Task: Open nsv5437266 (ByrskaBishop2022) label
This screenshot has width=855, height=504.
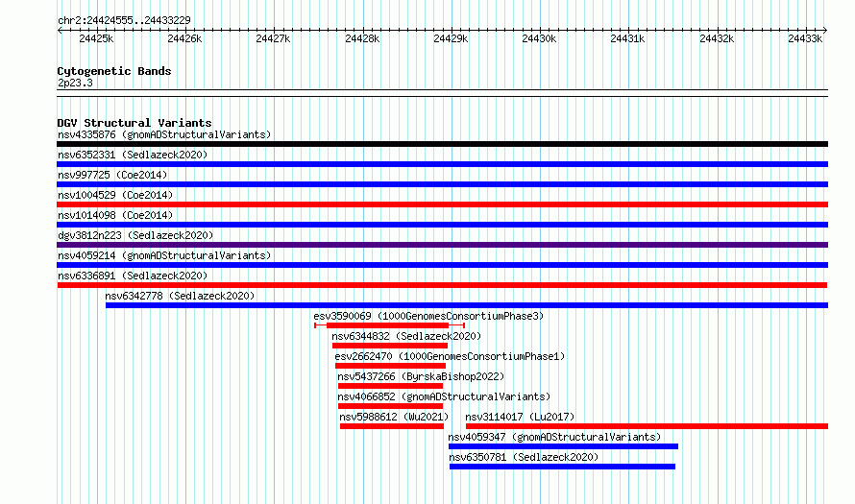Action: coord(421,376)
